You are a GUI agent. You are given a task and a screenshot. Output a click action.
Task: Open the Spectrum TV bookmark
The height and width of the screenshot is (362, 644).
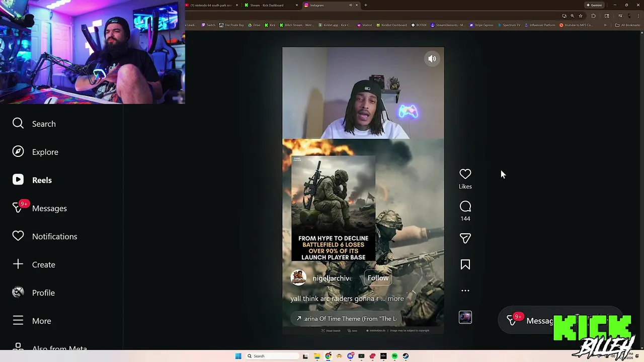click(509, 25)
